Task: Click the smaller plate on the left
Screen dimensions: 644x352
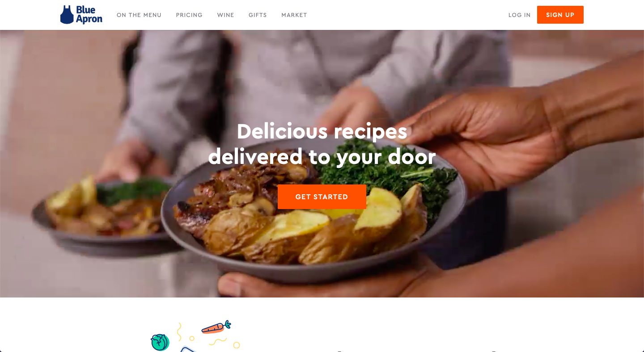Action: [x=103, y=210]
